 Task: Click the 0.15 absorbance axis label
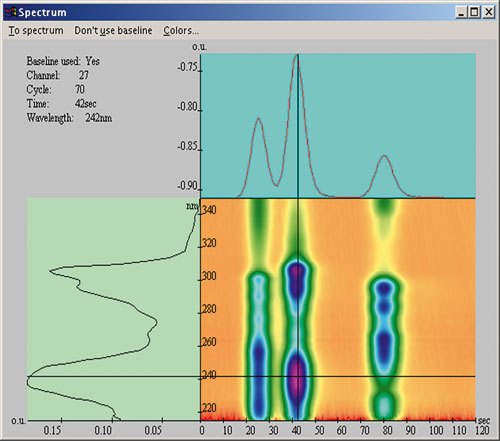point(52,431)
